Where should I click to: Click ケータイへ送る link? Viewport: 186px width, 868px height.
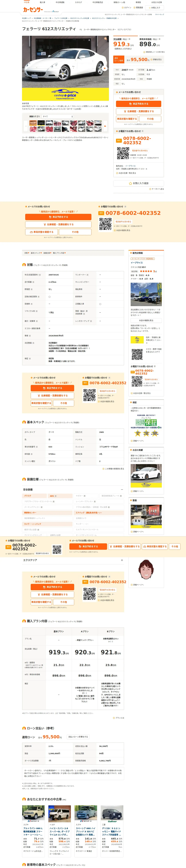coord(157,189)
